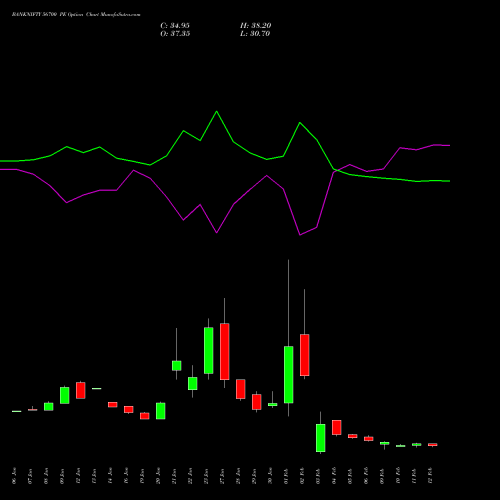Screen dimensions: 500x500
Task: Select the green candle for 22 Jan
Action: [193, 383]
